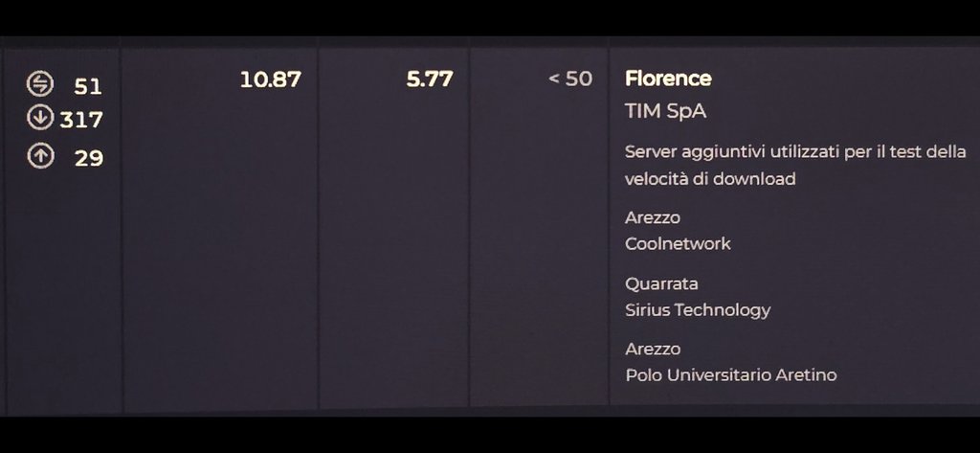Click the Sirius Technology provider label
This screenshot has width=980, height=453.
click(698, 309)
